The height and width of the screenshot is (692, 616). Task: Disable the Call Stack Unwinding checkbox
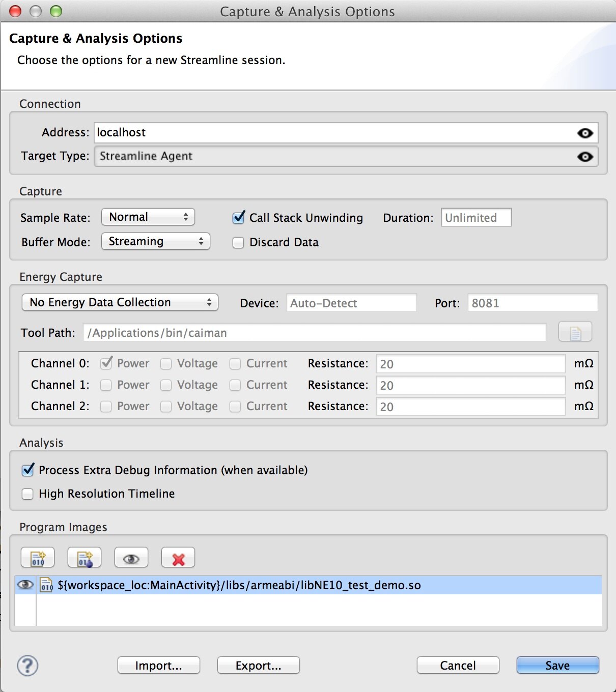pos(238,218)
